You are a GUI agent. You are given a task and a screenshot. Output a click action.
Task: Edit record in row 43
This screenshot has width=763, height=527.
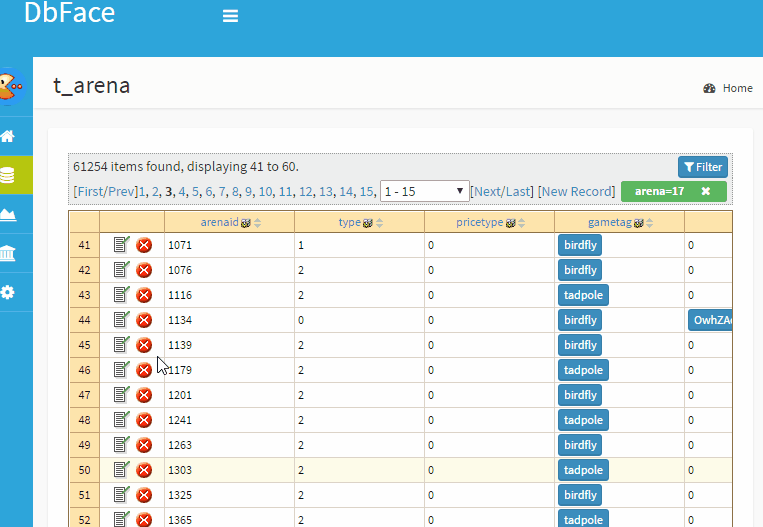[121, 294]
